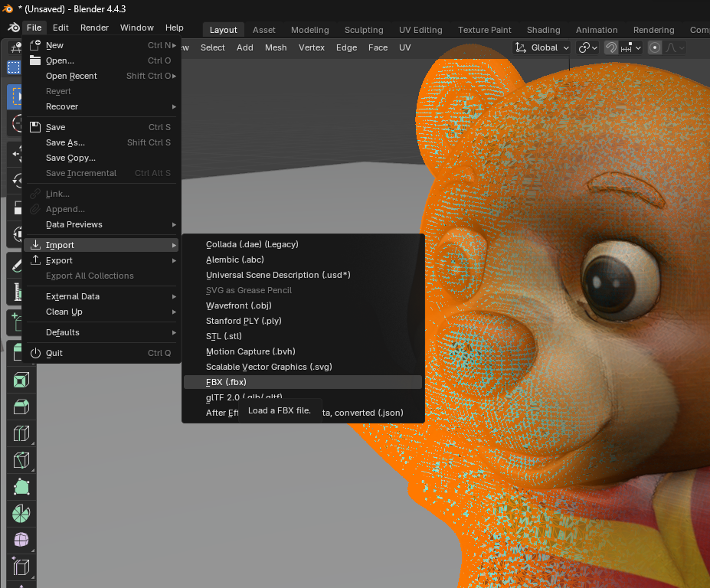The width and height of the screenshot is (710, 588).
Task: Expand the Clean Up submenu arrow
Action: pyautogui.click(x=174, y=312)
